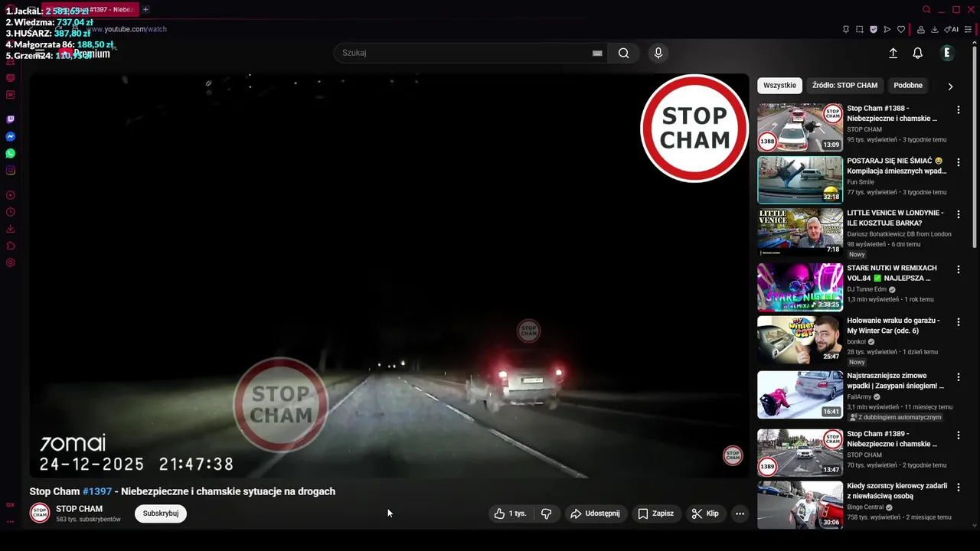The width and height of the screenshot is (980, 551).
Task: Open options menu for Najstraszniejsze zimowe wpadki
Action: (958, 377)
